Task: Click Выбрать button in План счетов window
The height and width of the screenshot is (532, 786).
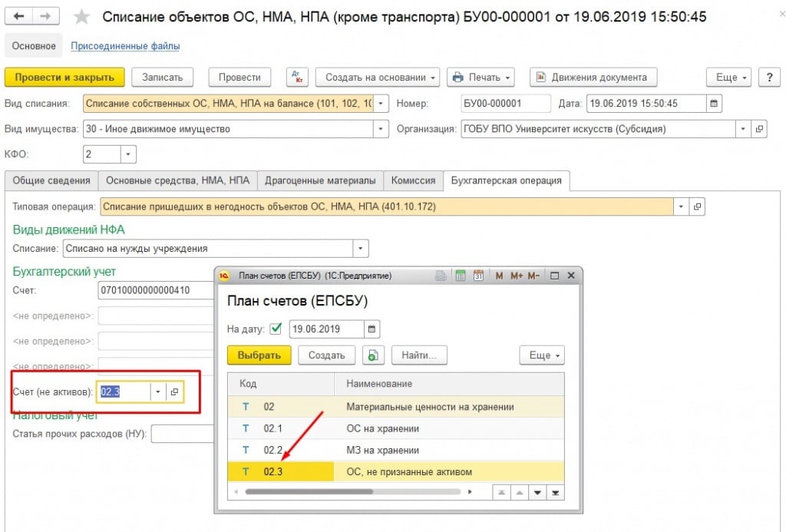Action: coord(259,355)
